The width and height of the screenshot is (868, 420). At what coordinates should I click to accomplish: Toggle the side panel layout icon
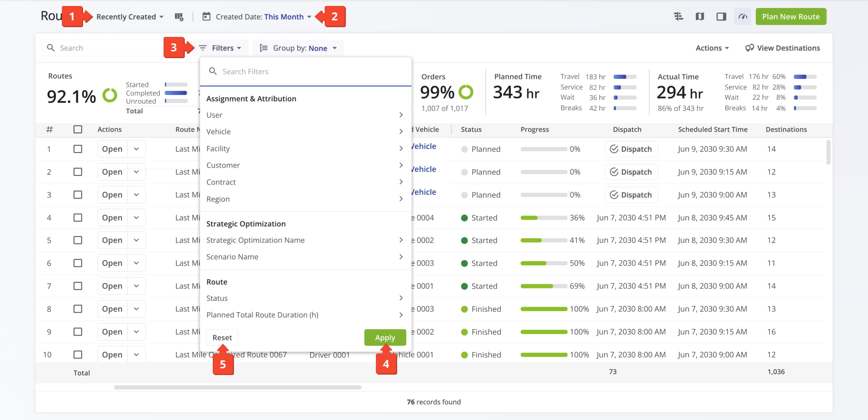point(721,17)
